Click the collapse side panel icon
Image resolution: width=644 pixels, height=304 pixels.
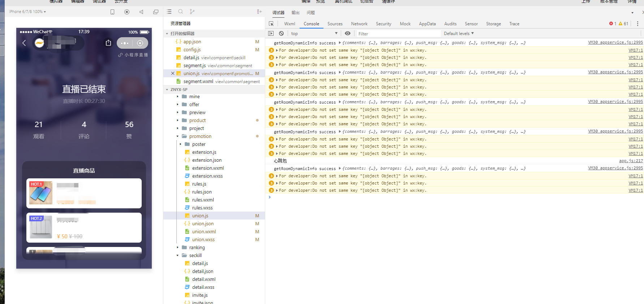click(259, 12)
